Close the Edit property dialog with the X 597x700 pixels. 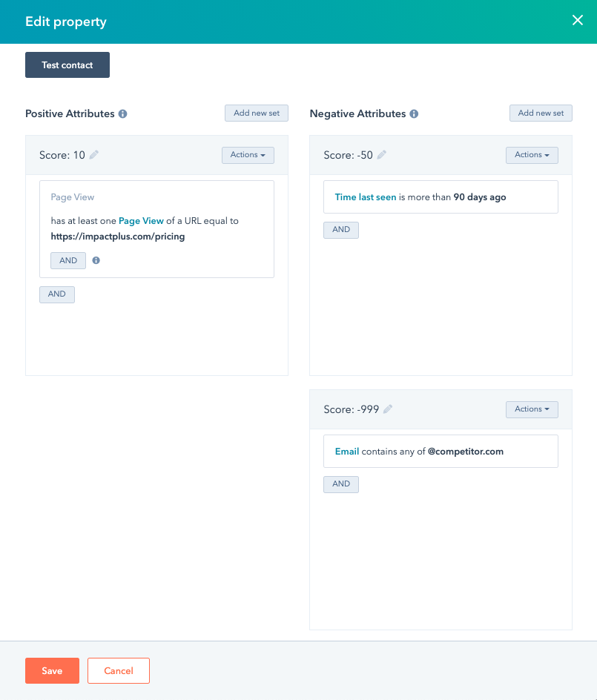click(578, 20)
